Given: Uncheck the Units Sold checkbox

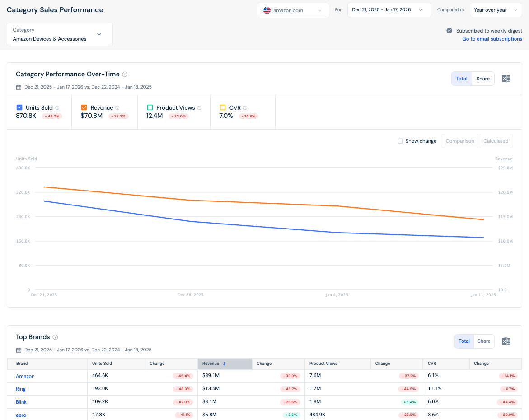Looking at the screenshot, I should coord(19,107).
